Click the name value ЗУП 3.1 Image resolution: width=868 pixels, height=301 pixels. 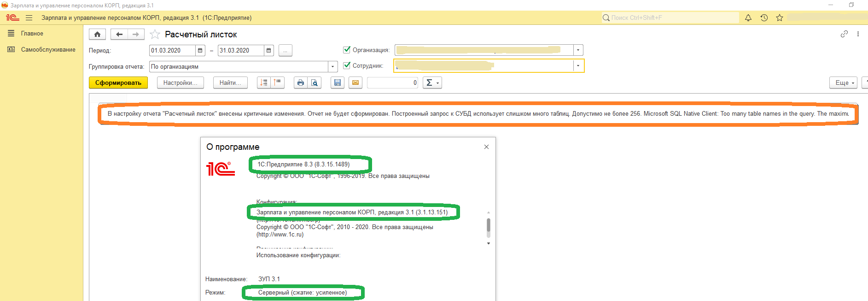[x=269, y=279]
